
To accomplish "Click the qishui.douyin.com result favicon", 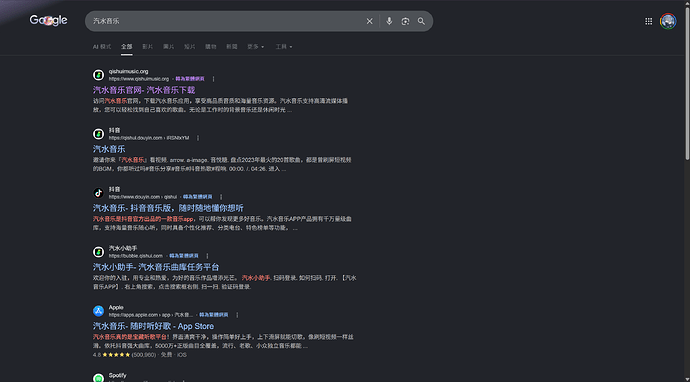I will [99, 134].
